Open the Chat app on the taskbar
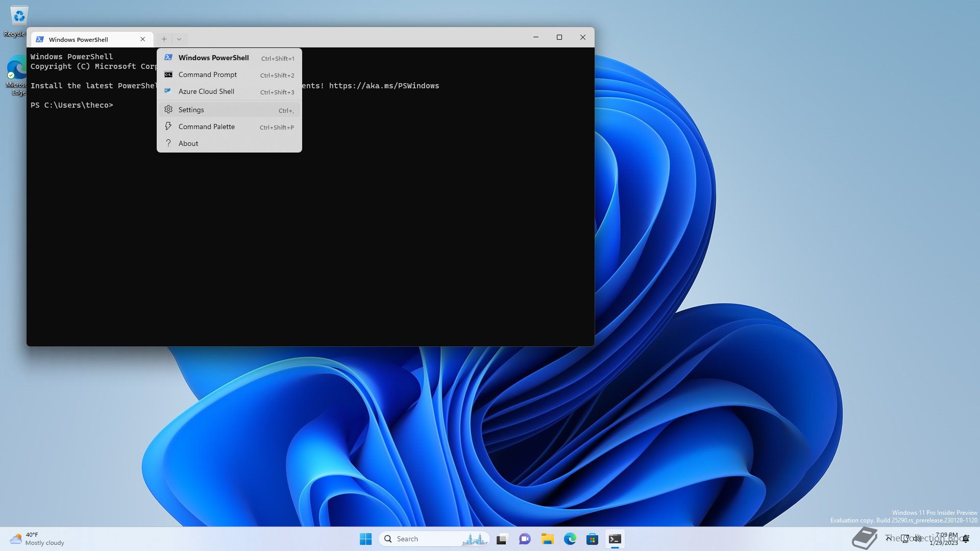The width and height of the screenshot is (980, 551). pyautogui.click(x=525, y=539)
